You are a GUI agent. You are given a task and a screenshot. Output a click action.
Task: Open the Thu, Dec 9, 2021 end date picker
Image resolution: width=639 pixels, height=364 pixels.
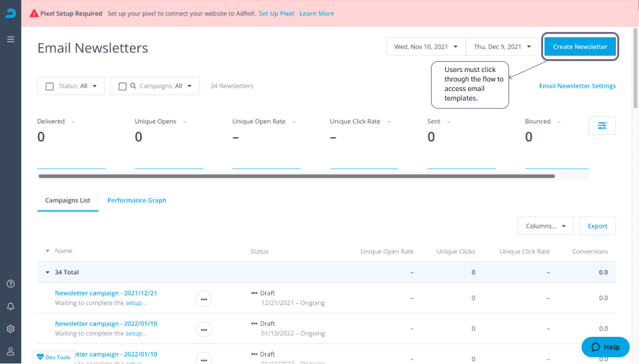click(502, 47)
